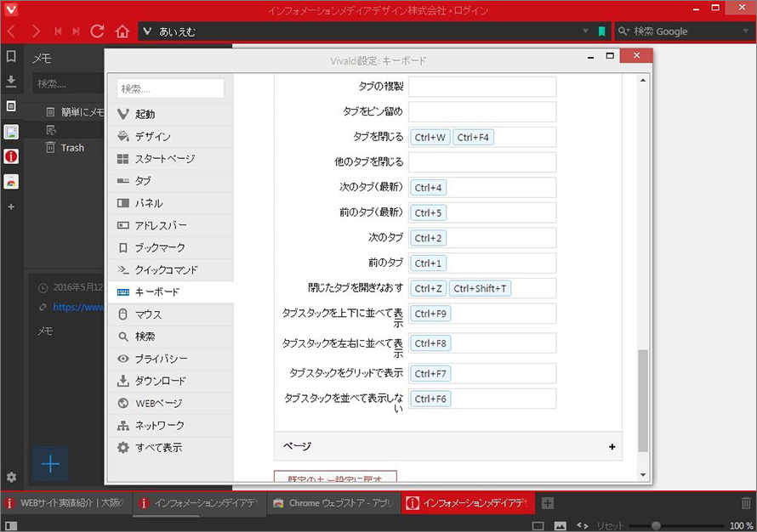Screen dimensions: 757x532
Task: Toggle tab tiling icon in the status bar
Action: point(538,526)
